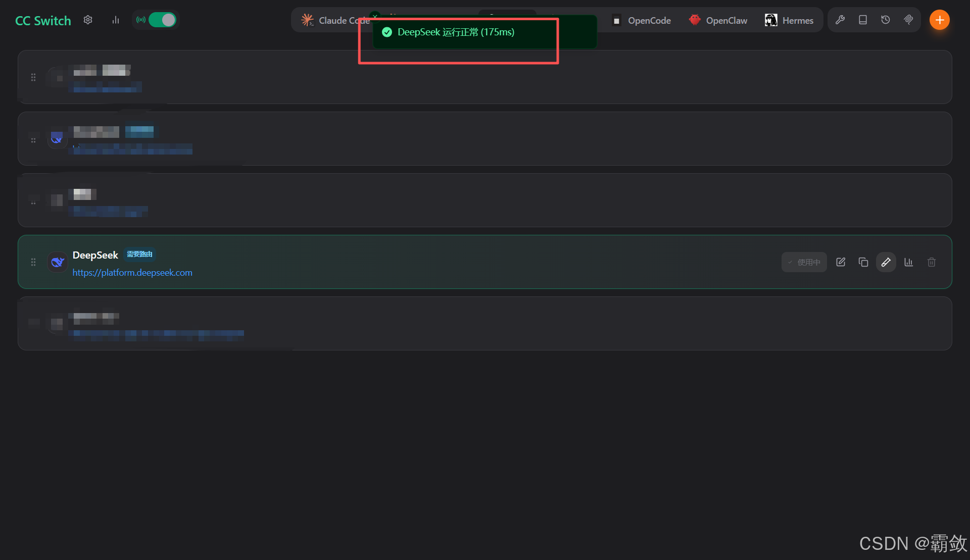Click the green checkmark in DeepSeek notification
The height and width of the screenshot is (560, 970).
[x=387, y=32]
